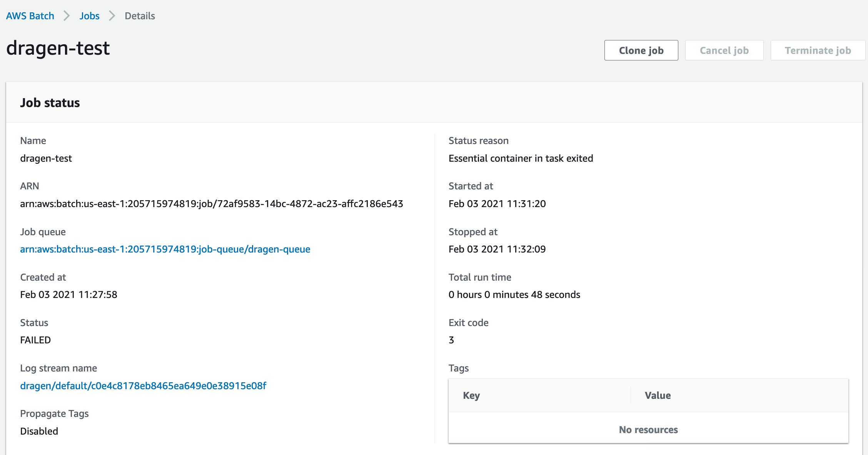This screenshot has height=455, width=868.
Task: Open the dragen-queue job queue ARN link
Action: pos(165,249)
